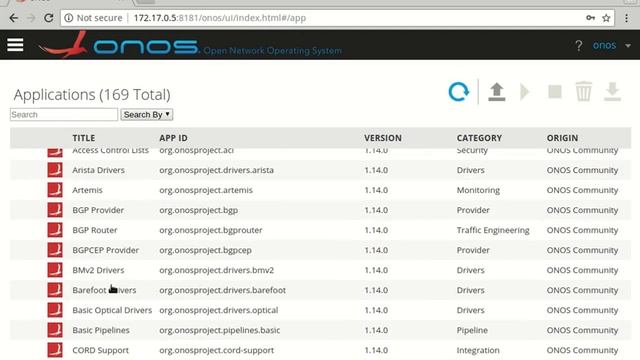640x360 pixels.
Task: View Not secure site information
Action: [93, 18]
